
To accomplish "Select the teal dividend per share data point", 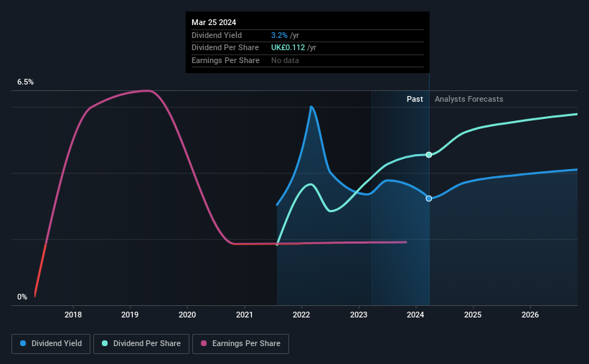I will coord(428,155).
